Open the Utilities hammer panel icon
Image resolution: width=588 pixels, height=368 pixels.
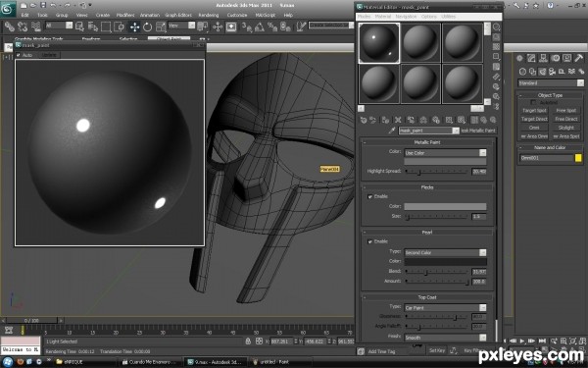tap(578, 58)
